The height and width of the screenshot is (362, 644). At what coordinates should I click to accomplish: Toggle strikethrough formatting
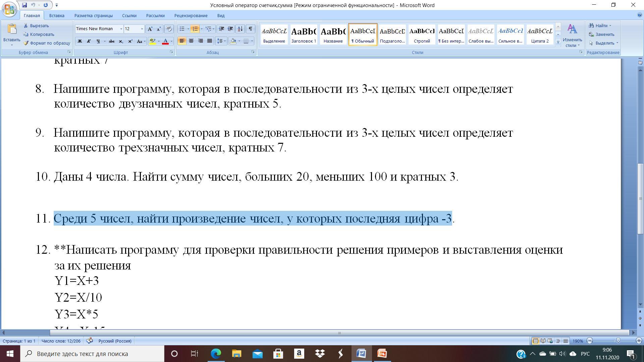(112, 41)
